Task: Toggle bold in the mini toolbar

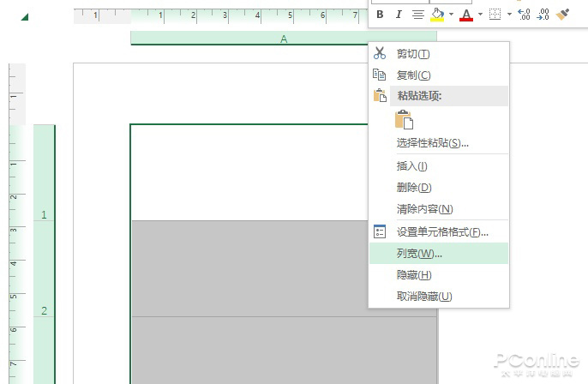Action: click(380, 15)
